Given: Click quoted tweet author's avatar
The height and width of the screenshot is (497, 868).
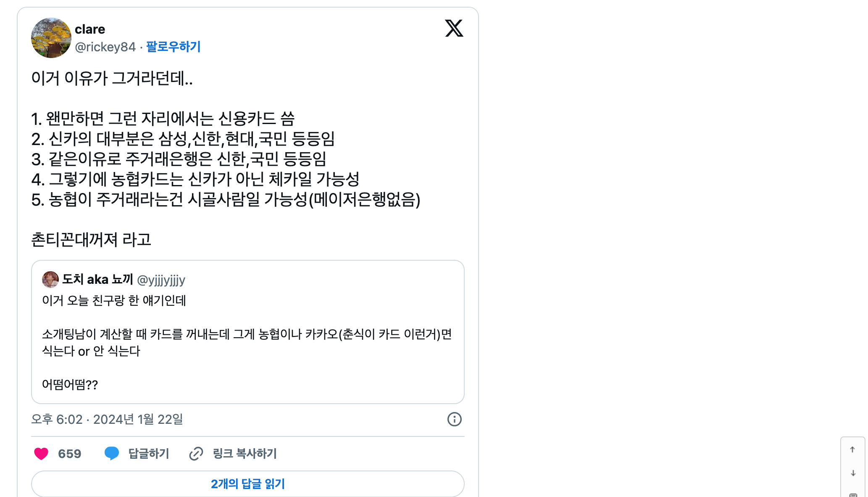Looking at the screenshot, I should click(50, 280).
